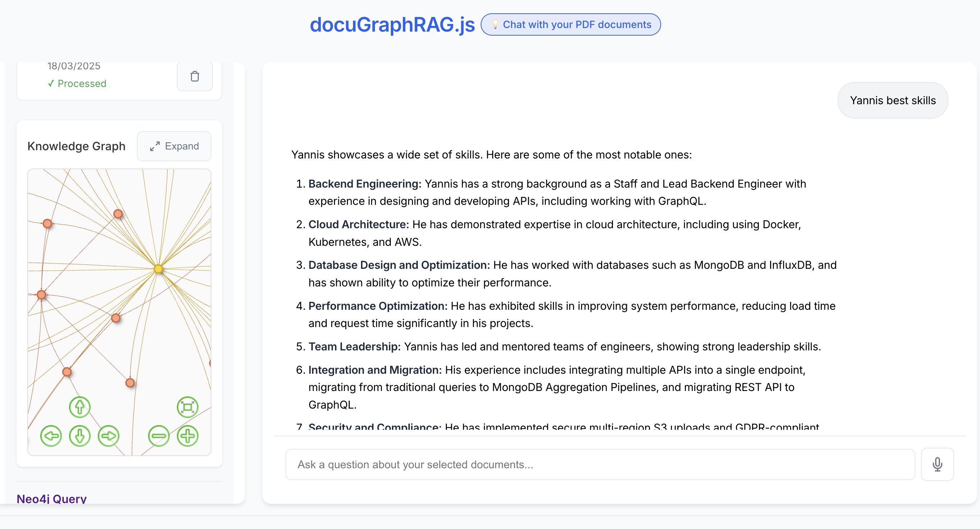
Task: Delete the processed document with trash icon
Action: pyautogui.click(x=194, y=77)
